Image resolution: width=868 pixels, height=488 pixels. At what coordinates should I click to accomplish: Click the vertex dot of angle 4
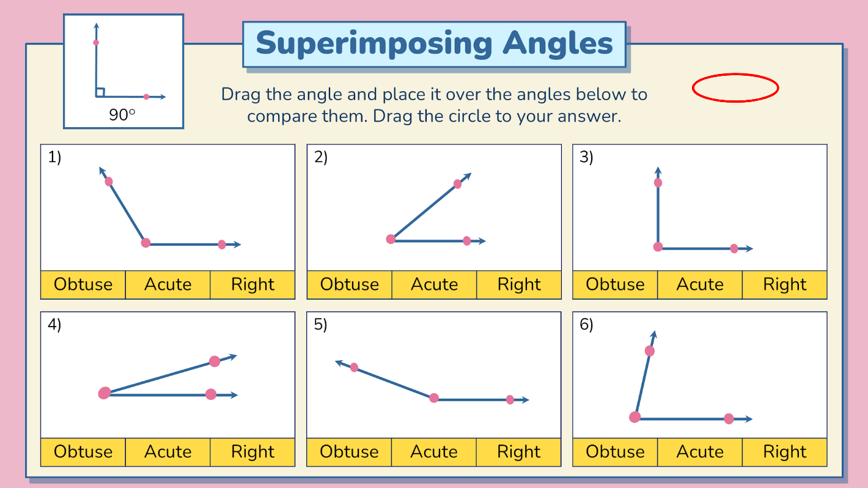(x=105, y=393)
